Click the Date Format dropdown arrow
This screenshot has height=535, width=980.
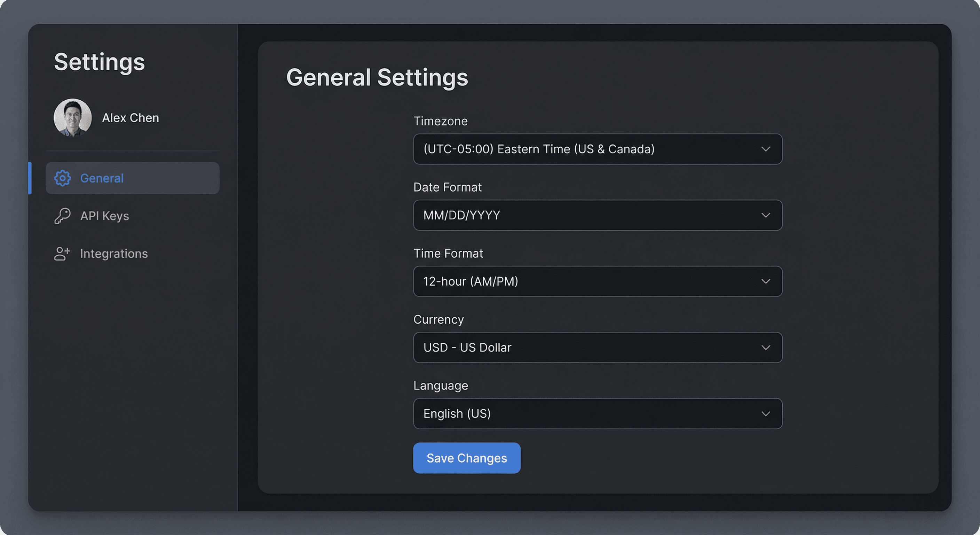766,215
